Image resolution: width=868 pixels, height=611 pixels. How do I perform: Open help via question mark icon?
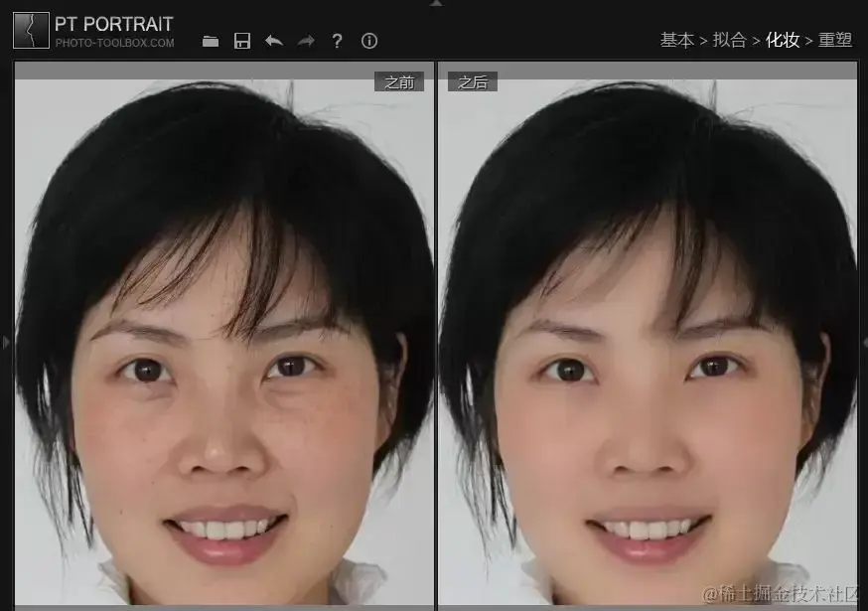(337, 41)
